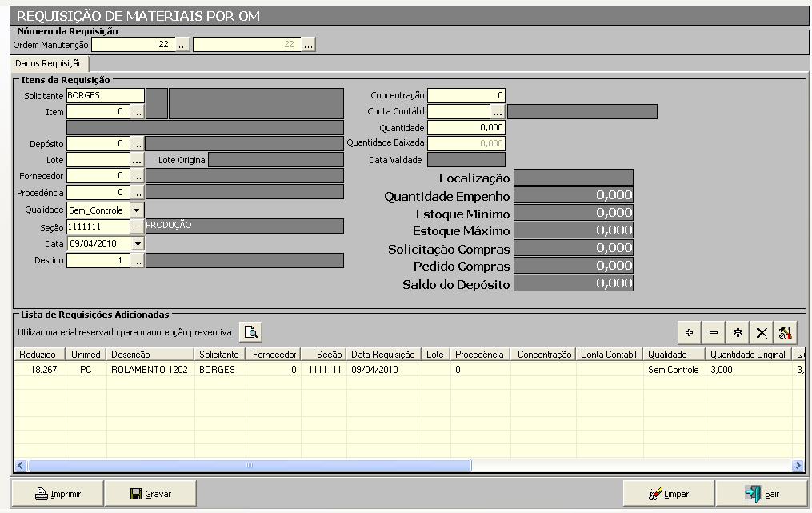812x513 pixels.
Task: Switch to the Dados Requisição tab
Action: click(49, 63)
